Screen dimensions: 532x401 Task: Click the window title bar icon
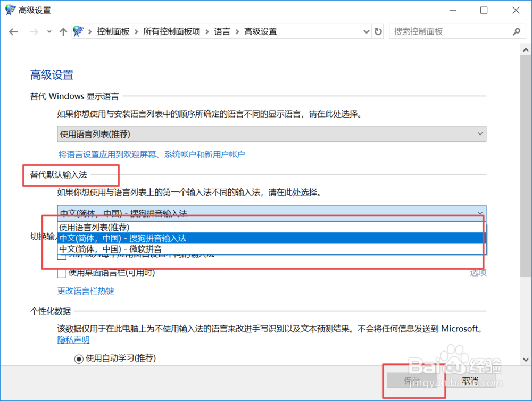10,10
